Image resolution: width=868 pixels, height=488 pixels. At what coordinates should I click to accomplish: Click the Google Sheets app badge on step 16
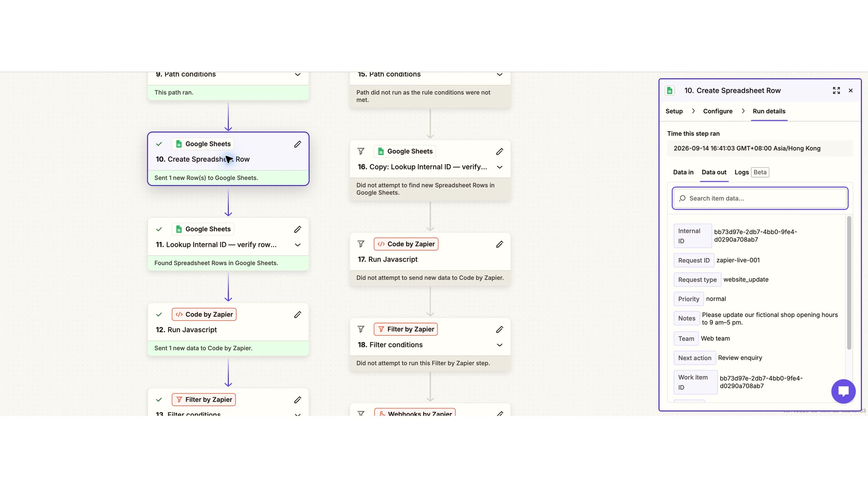pyautogui.click(x=405, y=151)
